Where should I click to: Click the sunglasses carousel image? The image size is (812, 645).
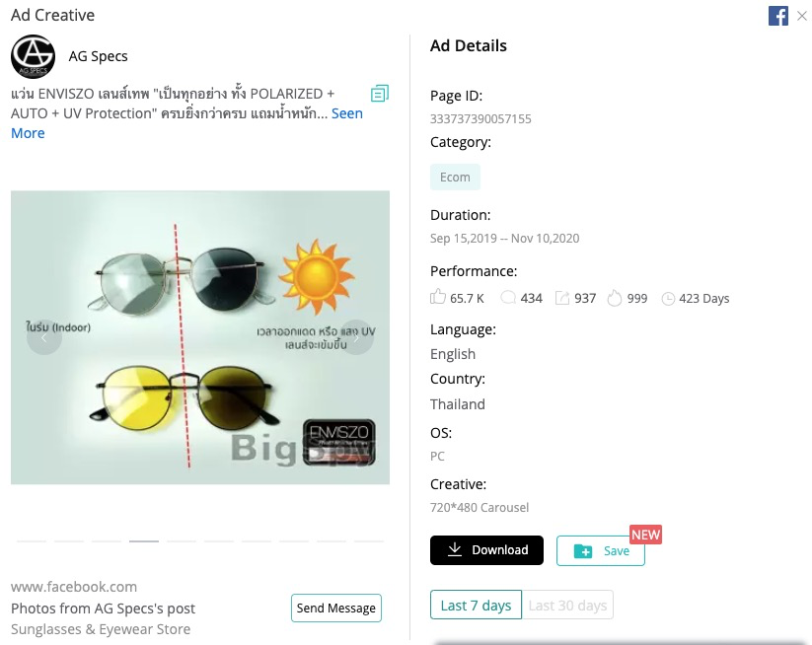click(200, 336)
